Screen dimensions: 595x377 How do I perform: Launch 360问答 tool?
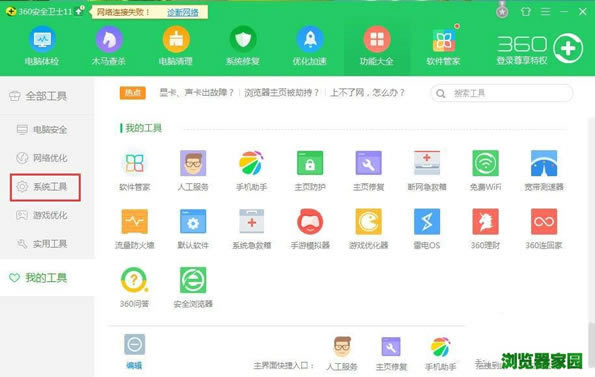coord(135,287)
